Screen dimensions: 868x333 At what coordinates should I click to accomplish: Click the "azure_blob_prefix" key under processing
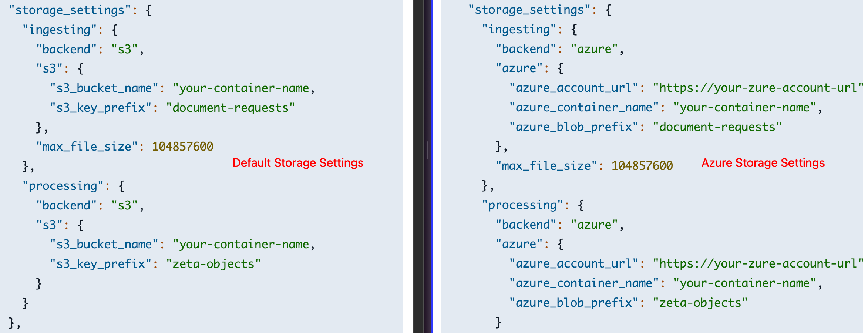574,303
